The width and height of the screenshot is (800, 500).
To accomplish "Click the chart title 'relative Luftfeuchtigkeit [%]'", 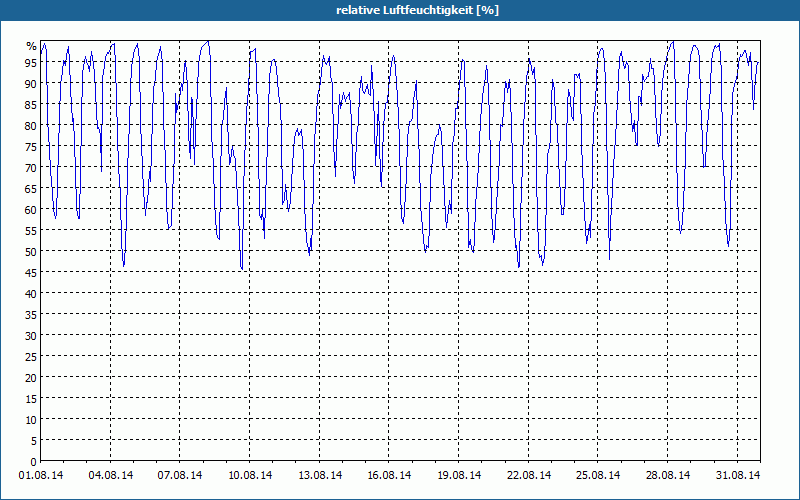I will click(417, 10).
